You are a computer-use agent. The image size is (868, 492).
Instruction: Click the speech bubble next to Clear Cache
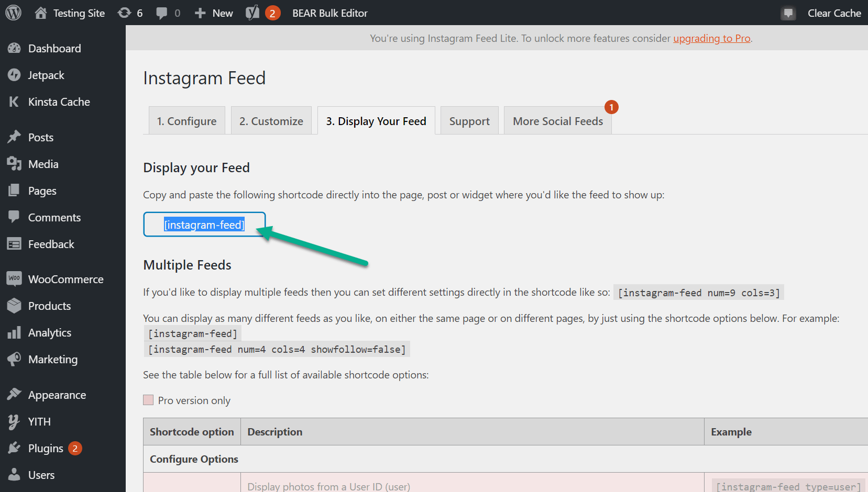tap(788, 13)
